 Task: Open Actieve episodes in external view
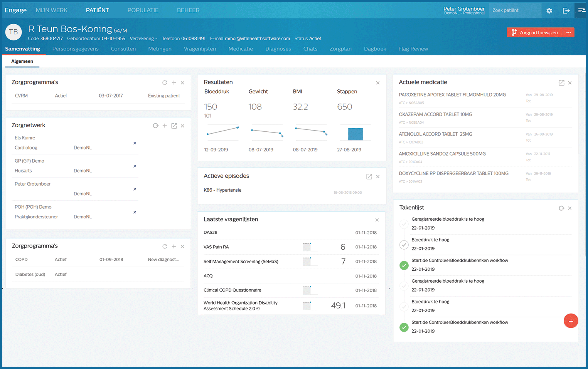[369, 176]
